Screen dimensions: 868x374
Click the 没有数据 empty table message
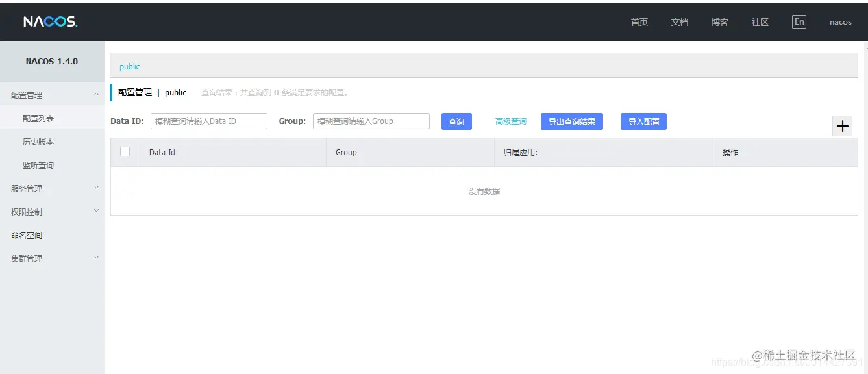(x=484, y=191)
